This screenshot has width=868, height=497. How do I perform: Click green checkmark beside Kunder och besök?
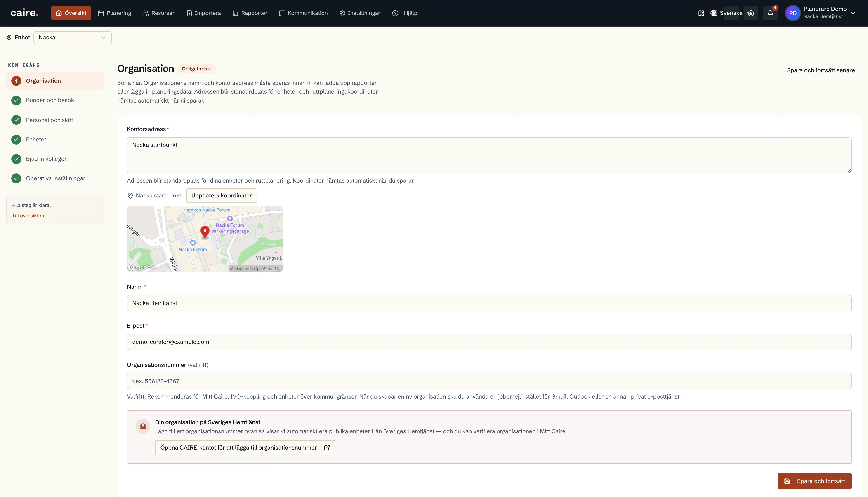tap(16, 100)
